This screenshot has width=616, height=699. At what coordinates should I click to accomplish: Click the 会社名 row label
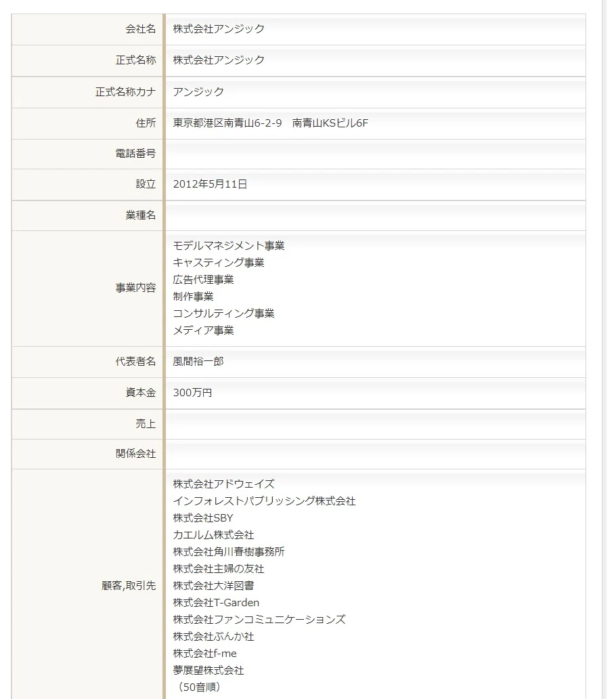tap(141, 29)
